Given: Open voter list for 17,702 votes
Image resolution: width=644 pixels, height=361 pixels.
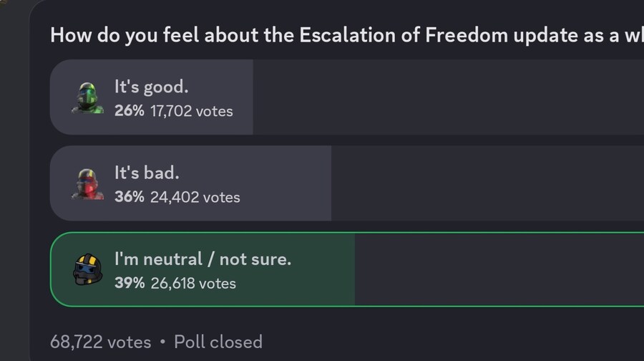Looking at the screenshot, I should [x=191, y=111].
